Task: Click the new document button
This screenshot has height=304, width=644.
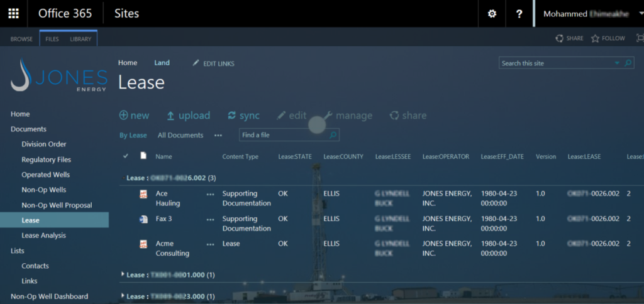Action: [135, 116]
